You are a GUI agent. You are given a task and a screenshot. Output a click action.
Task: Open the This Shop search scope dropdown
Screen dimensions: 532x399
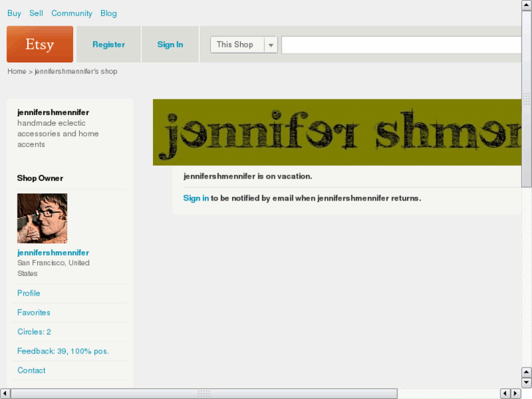coord(244,45)
